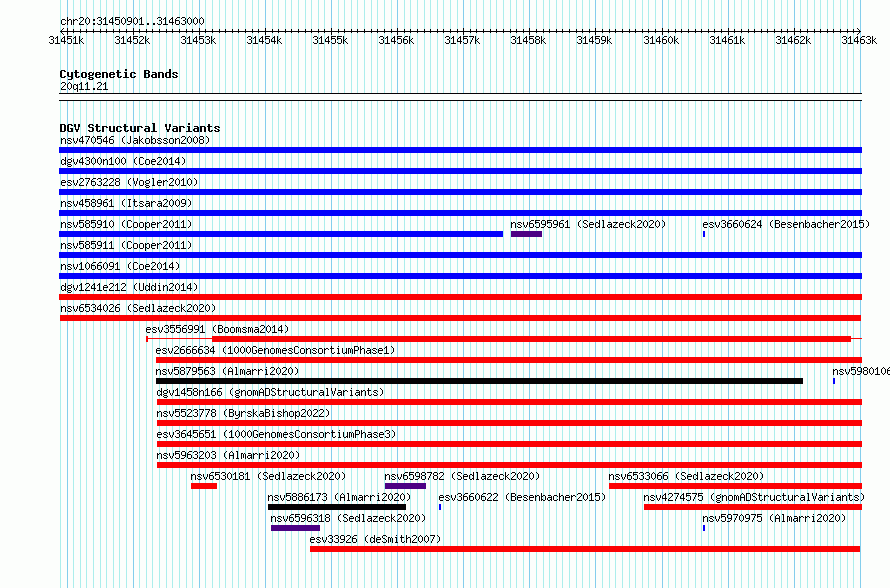Click the small blue marker under esv3660622
The height and width of the screenshot is (588, 890).
tap(440, 507)
